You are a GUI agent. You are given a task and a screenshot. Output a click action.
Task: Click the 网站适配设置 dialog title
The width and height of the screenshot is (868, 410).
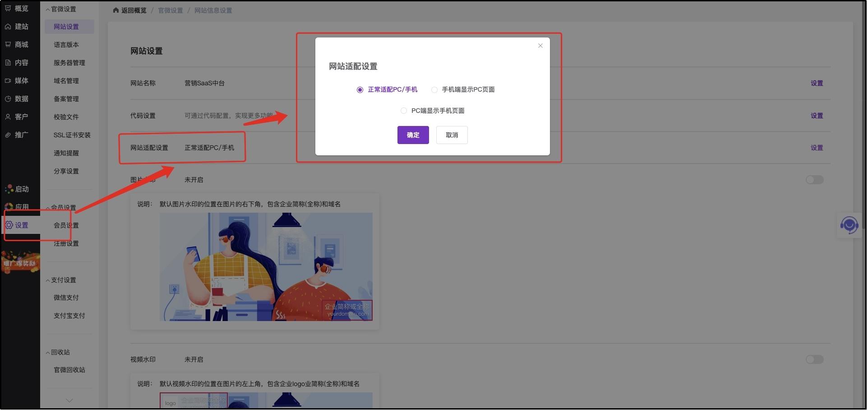point(353,66)
